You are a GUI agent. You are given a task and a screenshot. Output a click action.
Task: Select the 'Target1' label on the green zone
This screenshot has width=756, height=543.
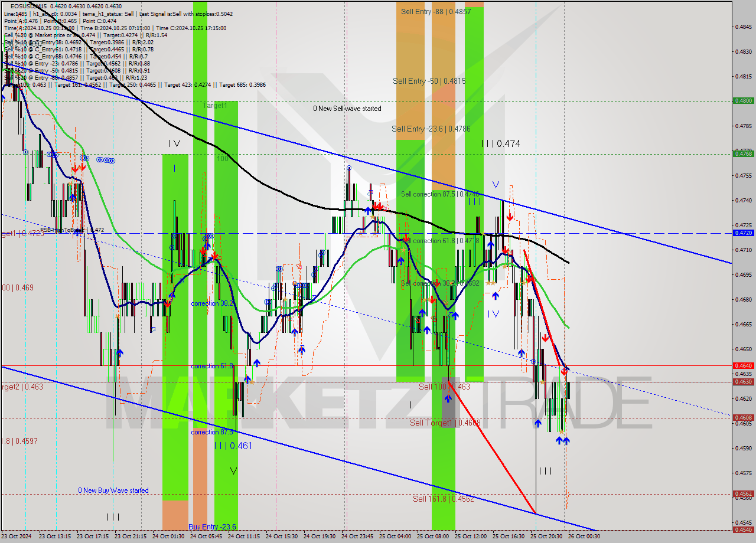215,106
